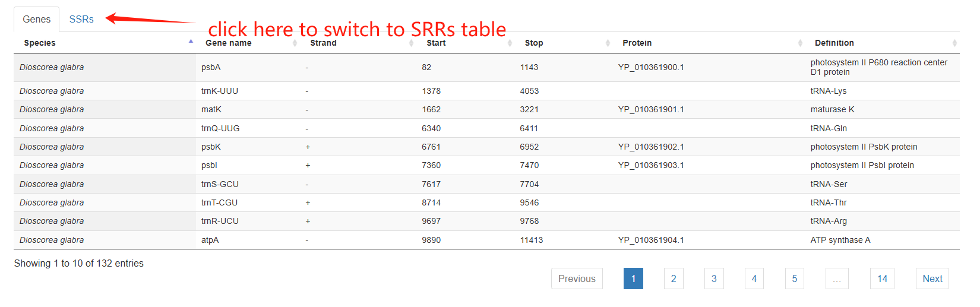The image size is (980, 307).
Task: Sort by the Definition column icon
Action: tap(954, 43)
